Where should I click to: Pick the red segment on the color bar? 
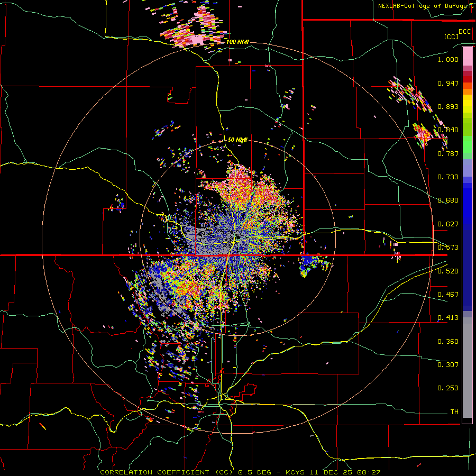(467, 79)
